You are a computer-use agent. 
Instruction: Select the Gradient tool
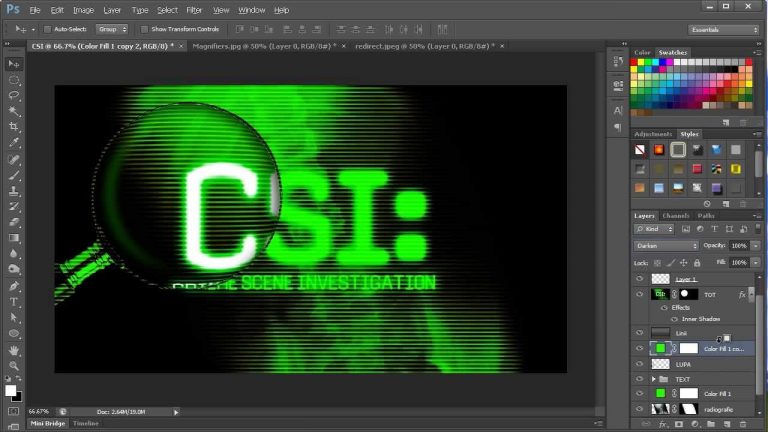coord(14,238)
